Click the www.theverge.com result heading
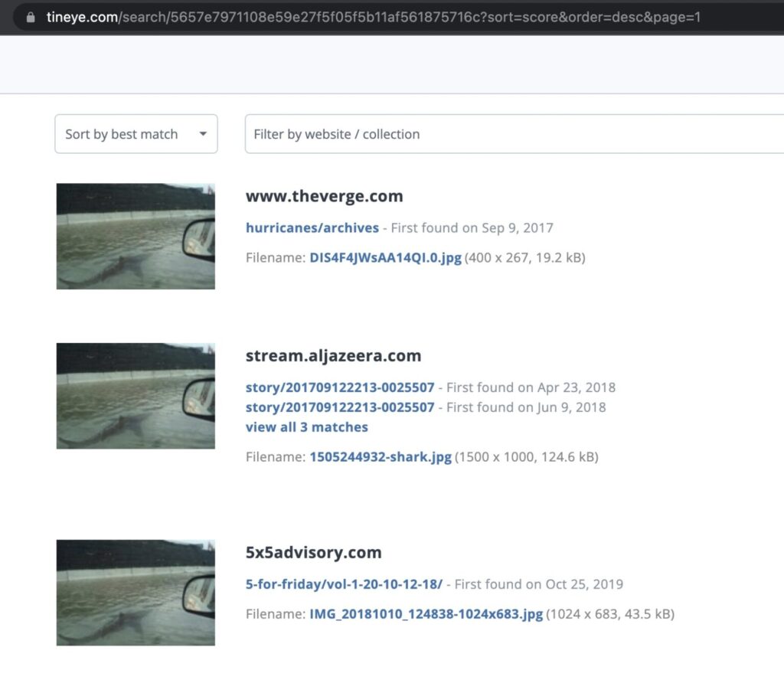Viewport: 784px width, 683px height. (x=324, y=196)
